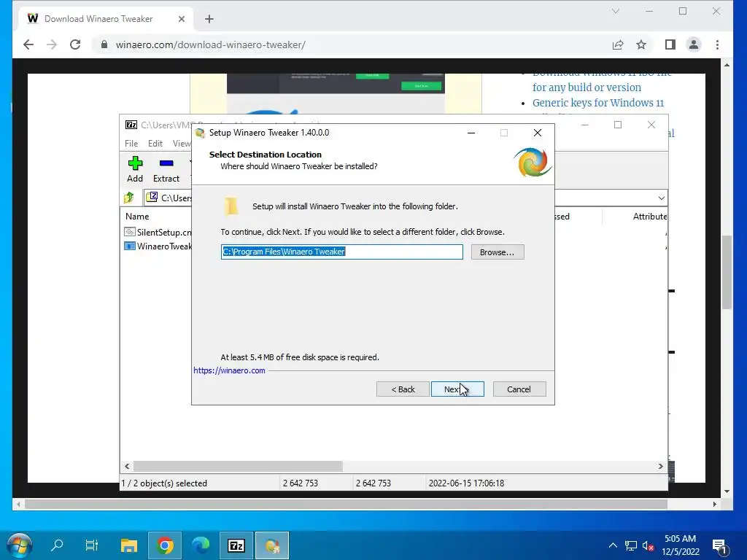Screen dimensions: 747x560
Task: Go Back in the setup wizard
Action: coord(403,389)
